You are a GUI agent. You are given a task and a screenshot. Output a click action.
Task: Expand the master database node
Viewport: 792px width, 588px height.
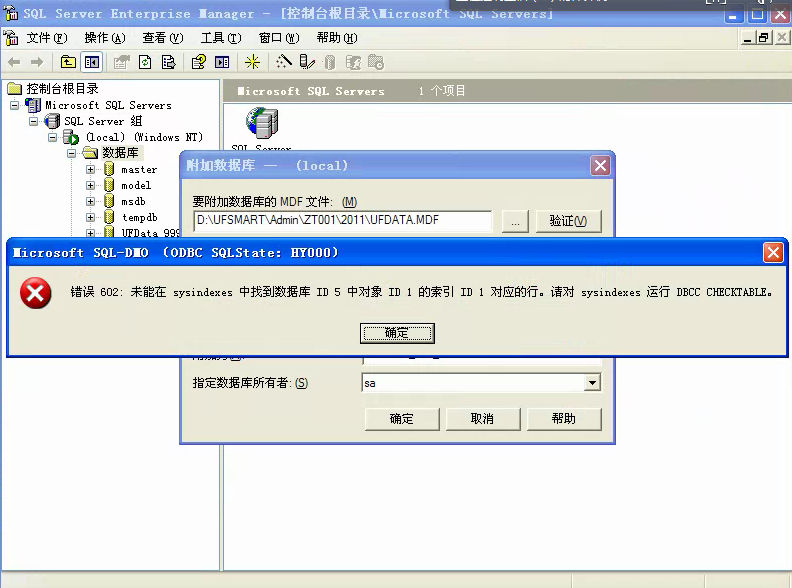point(90,170)
